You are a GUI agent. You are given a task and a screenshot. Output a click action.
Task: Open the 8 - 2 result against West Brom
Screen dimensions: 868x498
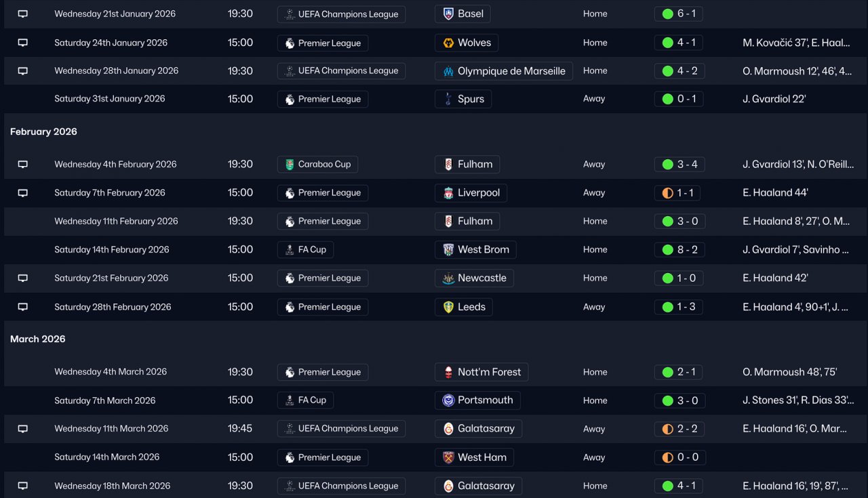679,250
